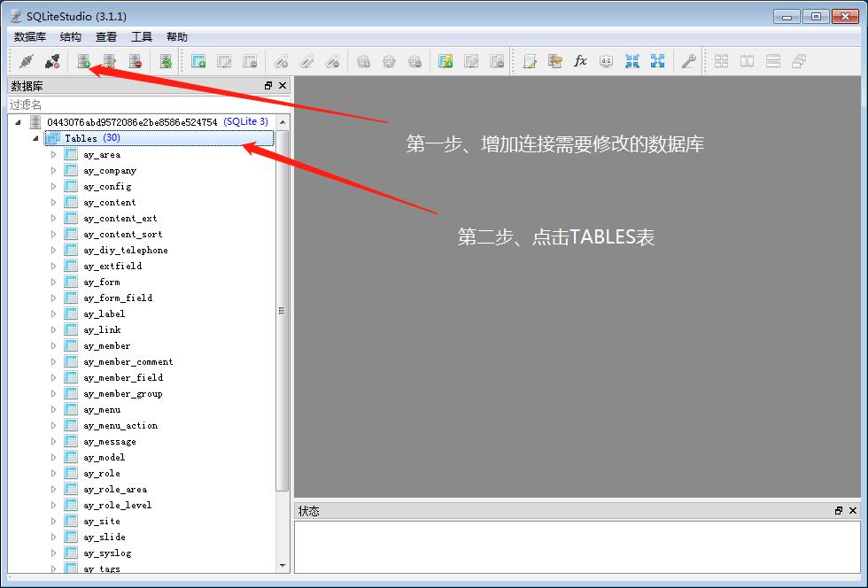Viewport: 868px width, 588px height.
Task: Click the tree scrollbar down arrow
Action: click(283, 565)
